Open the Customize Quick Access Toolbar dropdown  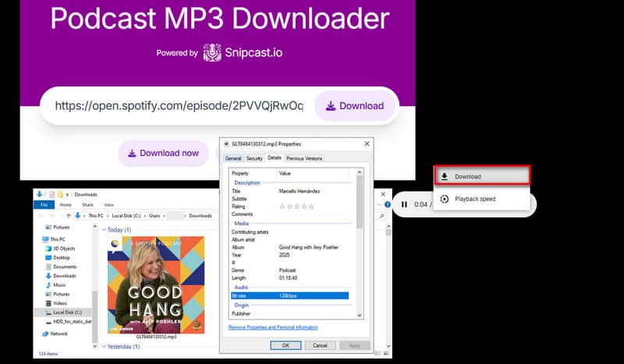pyautogui.click(x=67, y=195)
